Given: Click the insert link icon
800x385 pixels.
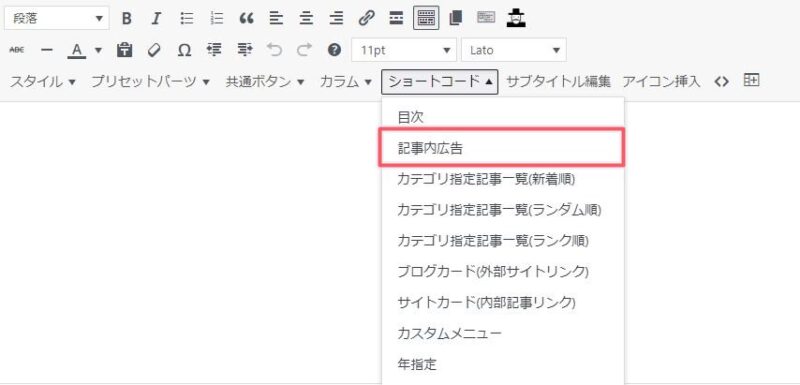Looking at the screenshot, I should click(x=366, y=19).
